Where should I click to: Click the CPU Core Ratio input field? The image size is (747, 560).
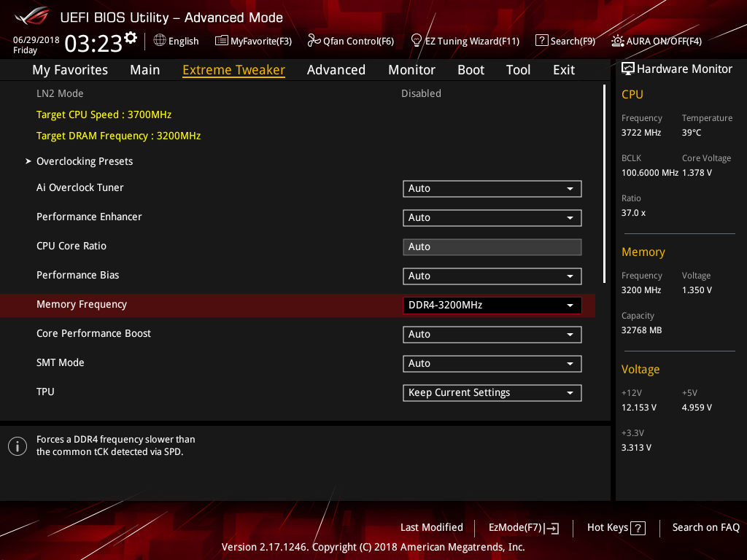pos(492,246)
